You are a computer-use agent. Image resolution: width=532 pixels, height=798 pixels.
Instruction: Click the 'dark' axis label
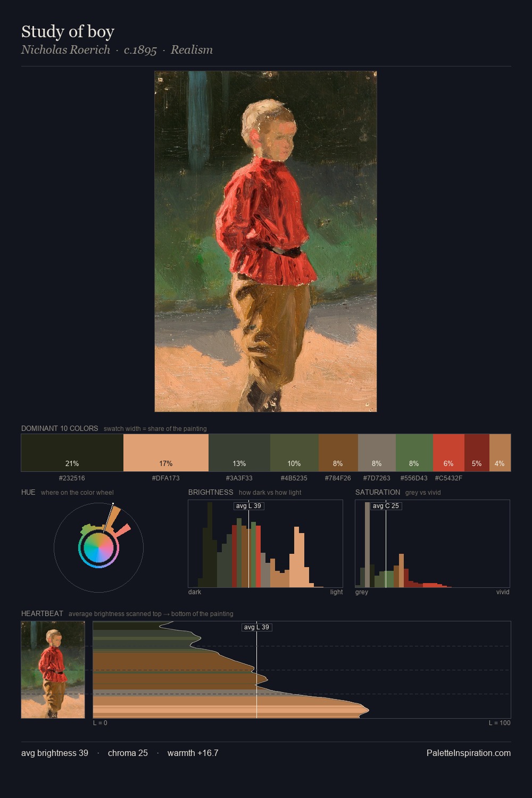pos(195,592)
